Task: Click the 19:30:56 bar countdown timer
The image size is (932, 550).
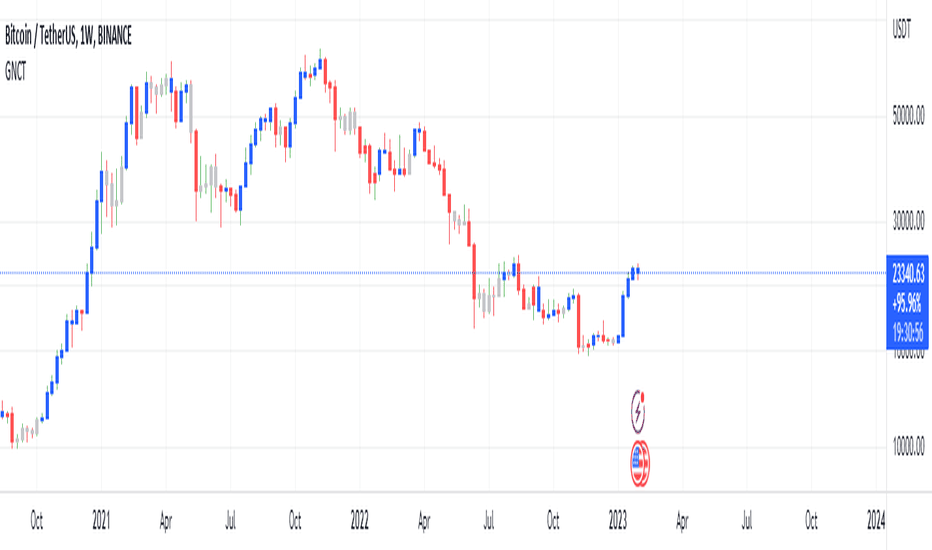Action: pyautogui.click(x=908, y=332)
